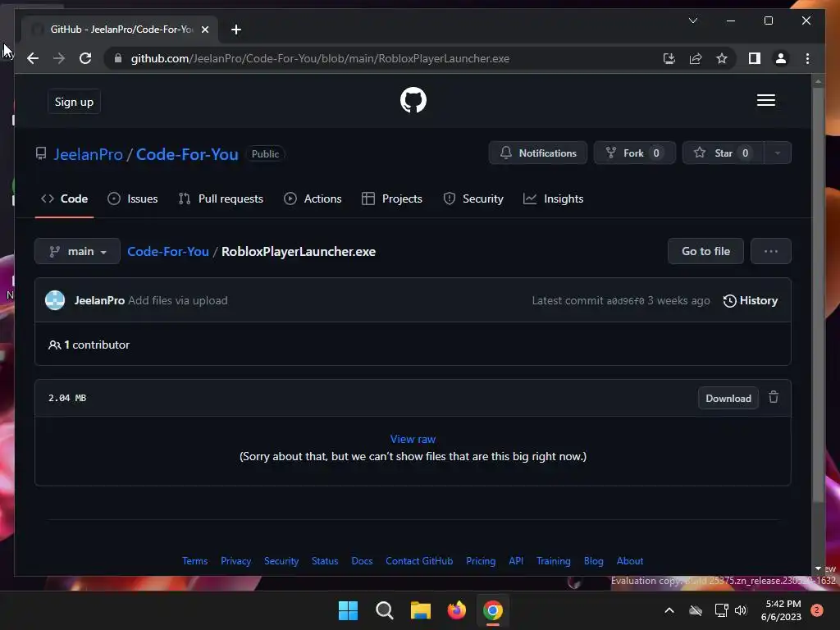Click the About footer link
Screen dimensions: 840x630
click(x=629, y=561)
